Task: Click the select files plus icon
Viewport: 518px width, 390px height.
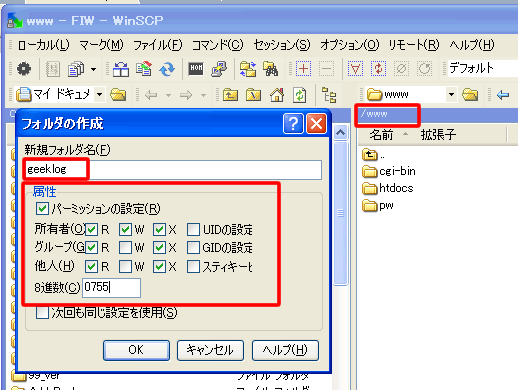Action: coord(303,69)
